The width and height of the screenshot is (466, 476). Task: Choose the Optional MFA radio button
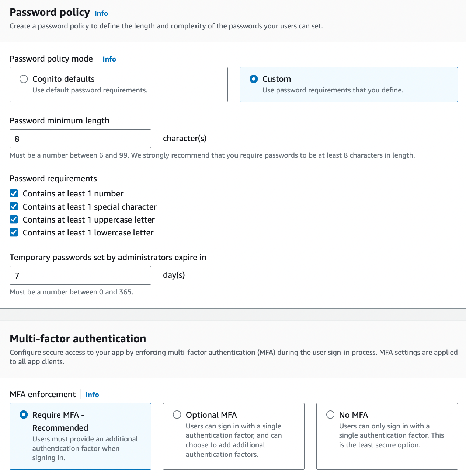[177, 415]
